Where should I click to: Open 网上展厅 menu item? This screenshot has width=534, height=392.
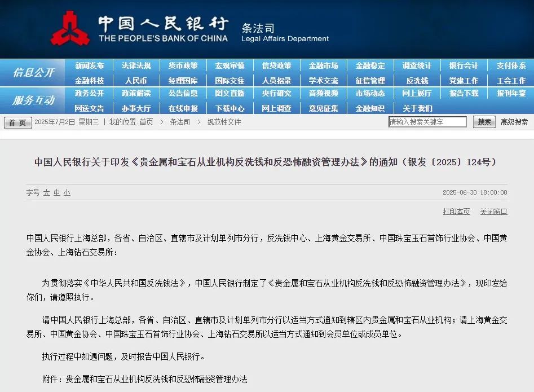pos(417,93)
